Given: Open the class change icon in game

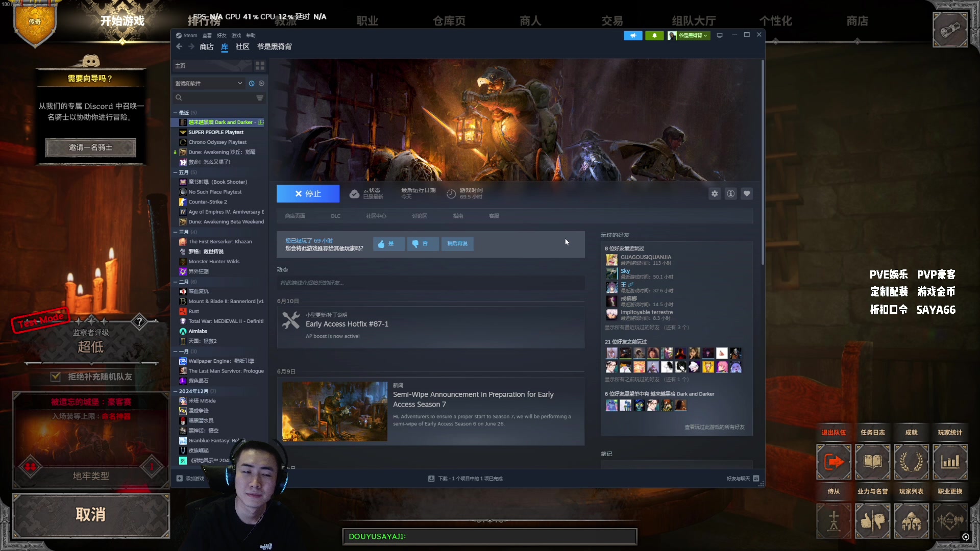Looking at the screenshot, I should (950, 521).
